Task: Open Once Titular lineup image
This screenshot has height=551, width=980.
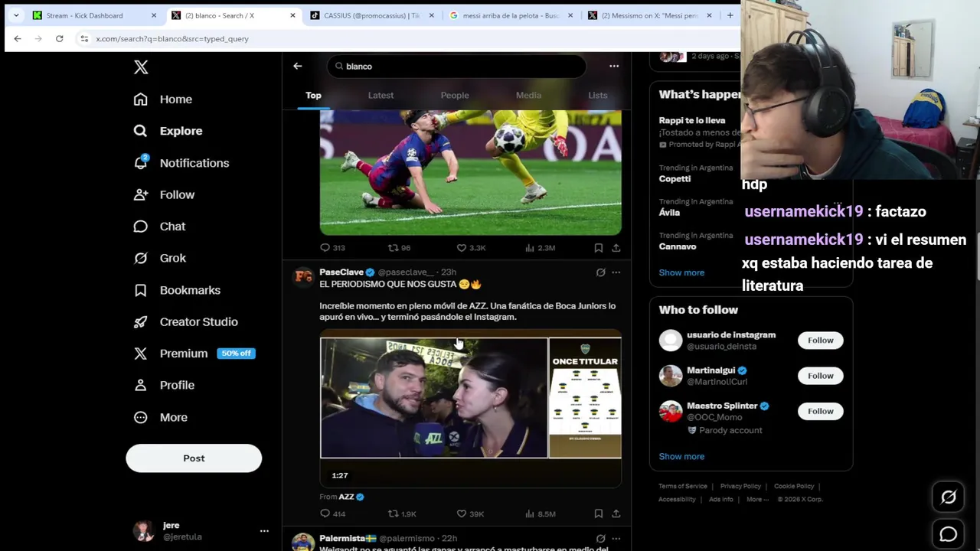Action: click(x=586, y=398)
